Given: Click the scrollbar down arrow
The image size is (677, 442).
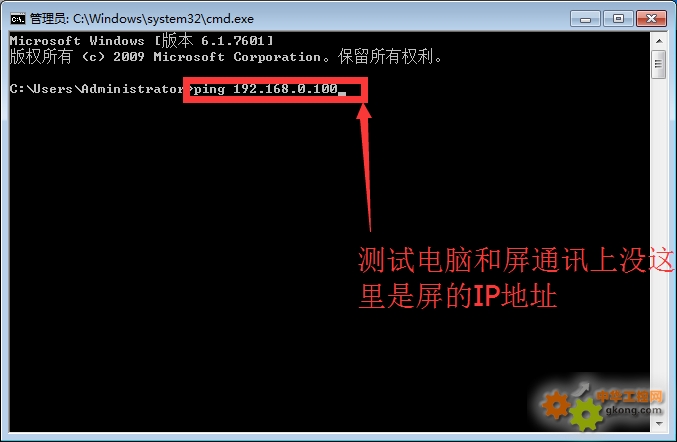Looking at the screenshot, I should (x=659, y=423).
